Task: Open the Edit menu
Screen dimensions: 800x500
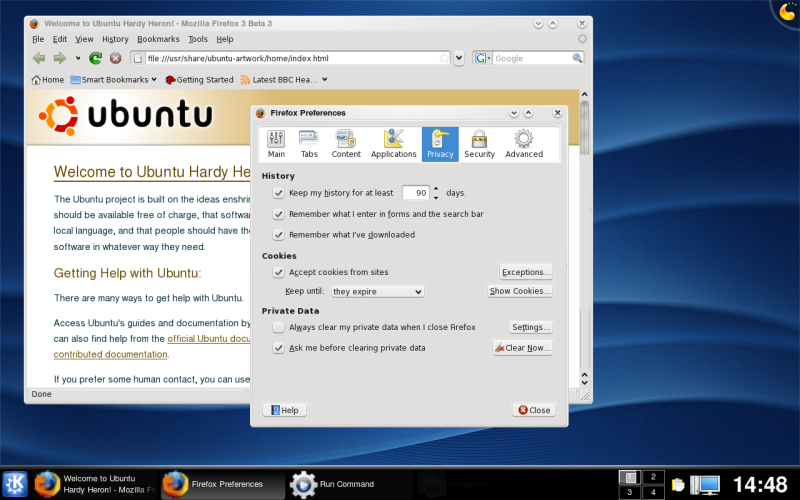Action: click(x=60, y=39)
